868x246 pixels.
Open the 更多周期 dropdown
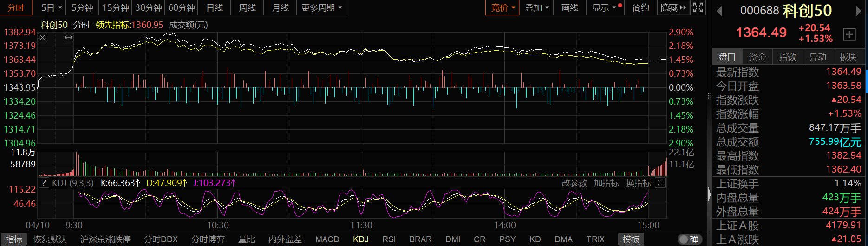point(321,7)
